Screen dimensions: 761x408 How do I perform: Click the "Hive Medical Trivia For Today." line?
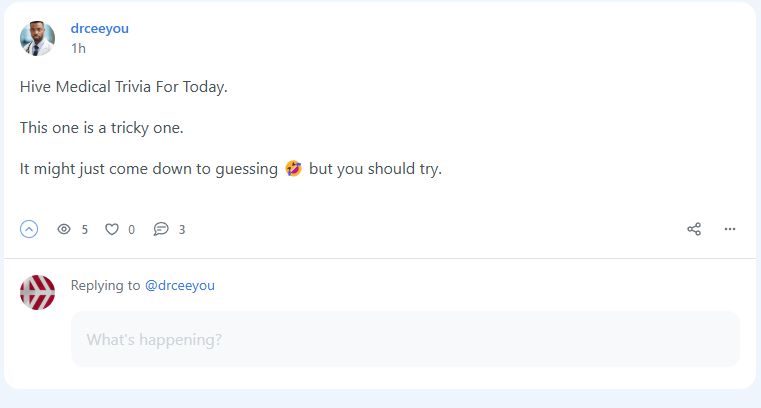pyautogui.click(x=124, y=87)
